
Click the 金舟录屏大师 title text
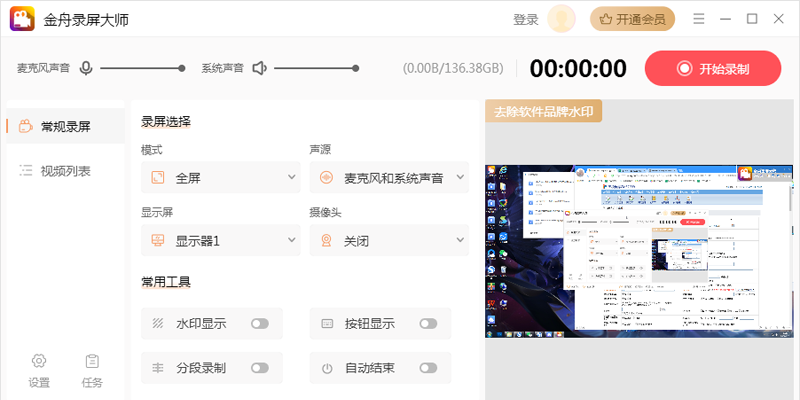point(86,19)
